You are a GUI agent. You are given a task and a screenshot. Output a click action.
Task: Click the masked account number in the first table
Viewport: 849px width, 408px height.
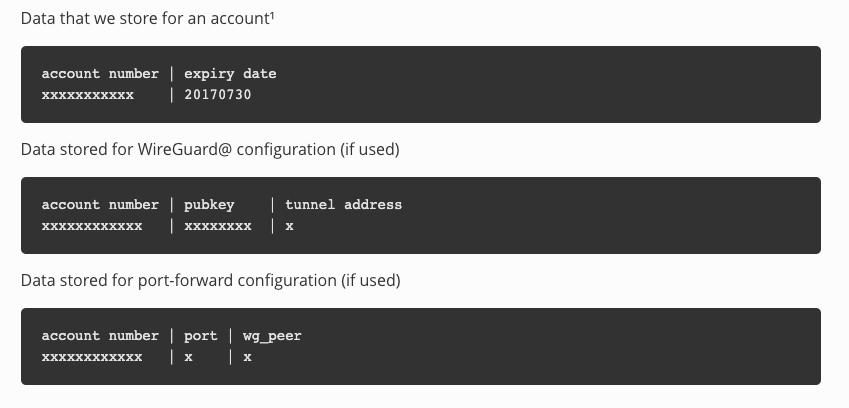(88, 95)
